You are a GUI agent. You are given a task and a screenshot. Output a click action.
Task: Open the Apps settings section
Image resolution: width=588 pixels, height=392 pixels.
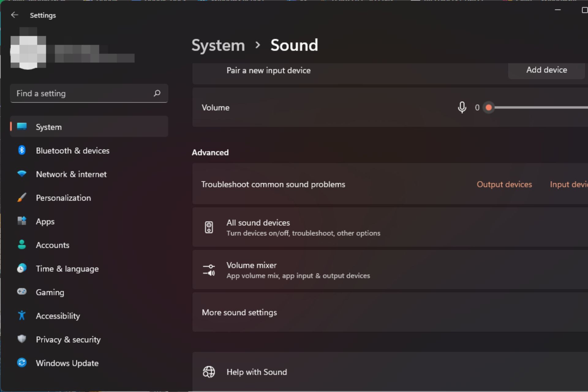tap(45, 221)
